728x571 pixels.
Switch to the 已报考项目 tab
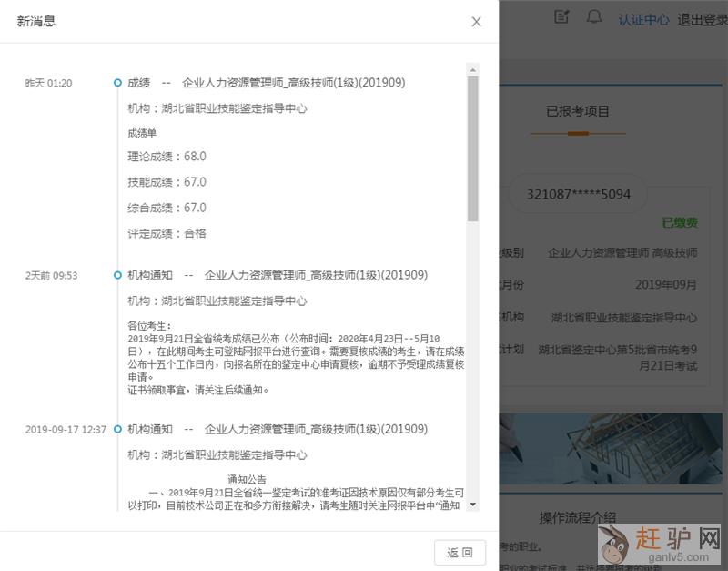coord(578,111)
